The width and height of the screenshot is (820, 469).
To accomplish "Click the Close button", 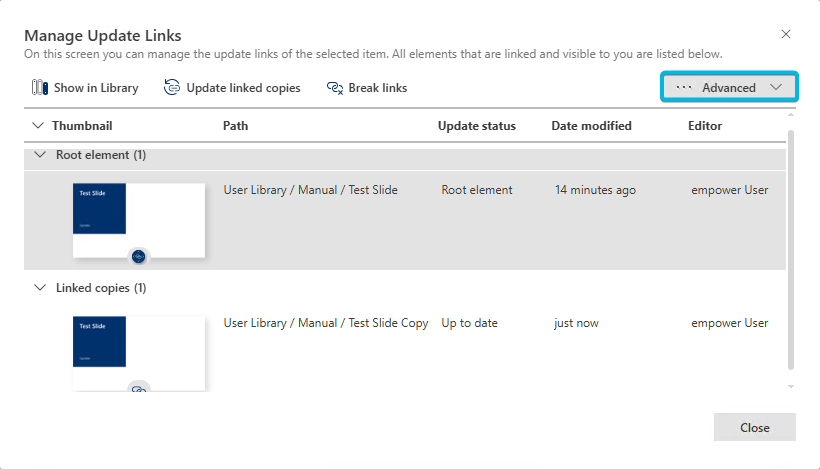I will click(x=755, y=427).
